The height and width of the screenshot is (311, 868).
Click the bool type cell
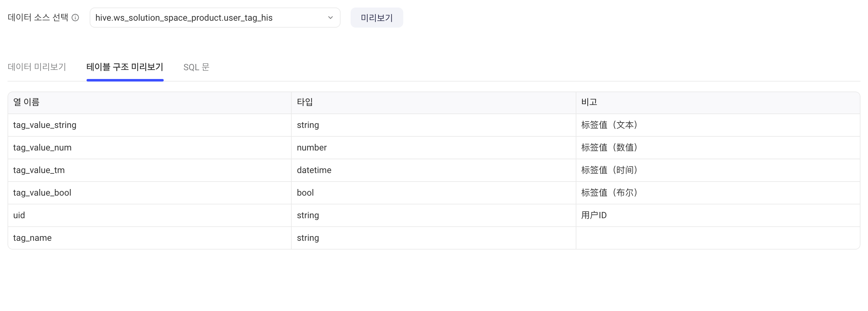tap(433, 193)
